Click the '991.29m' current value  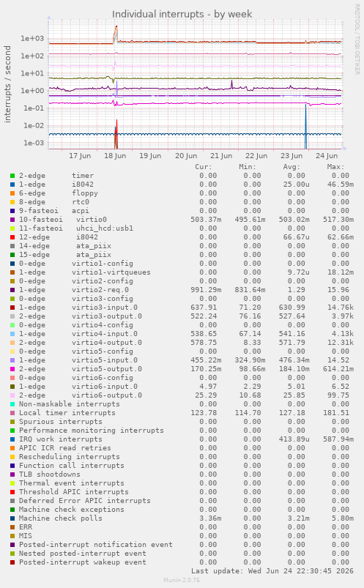pyautogui.click(x=206, y=290)
